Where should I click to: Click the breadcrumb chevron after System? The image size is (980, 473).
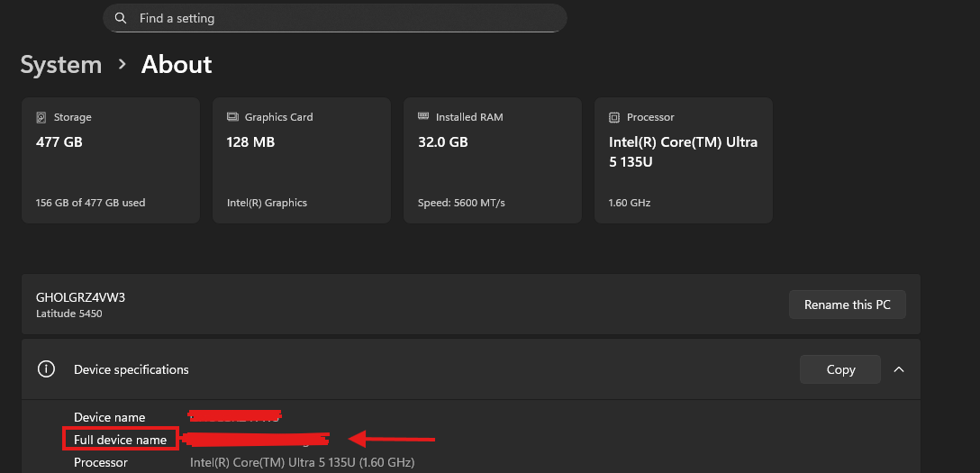click(122, 65)
